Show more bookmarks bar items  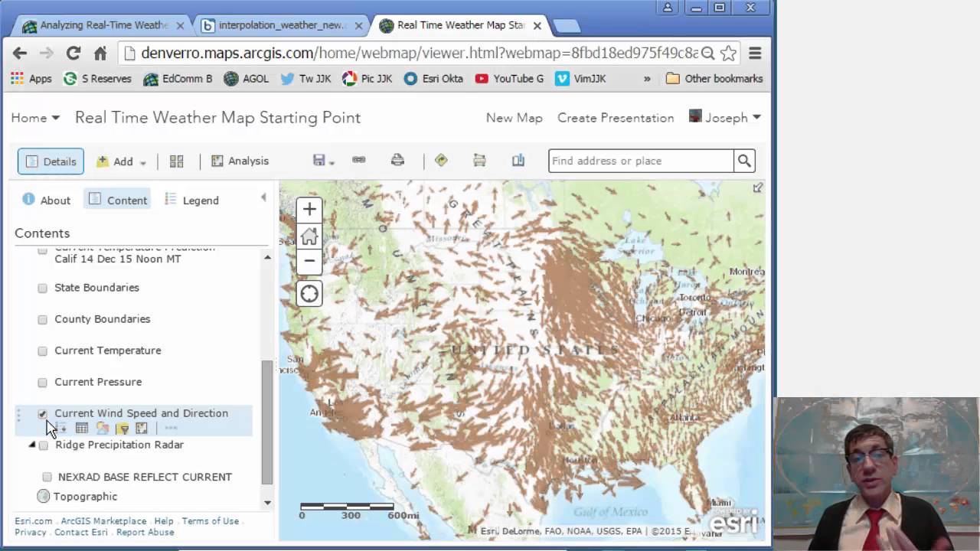[647, 78]
